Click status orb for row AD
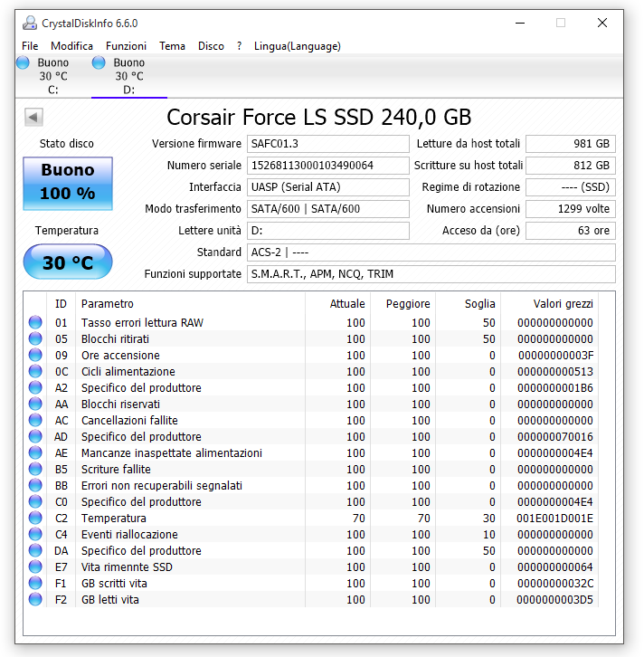The height and width of the screenshot is (657, 644). point(35,436)
